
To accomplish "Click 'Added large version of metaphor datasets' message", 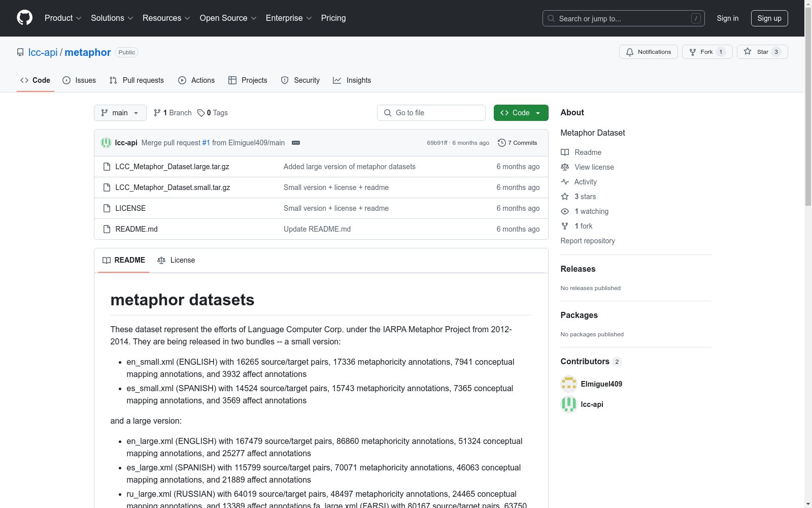I will tap(350, 167).
